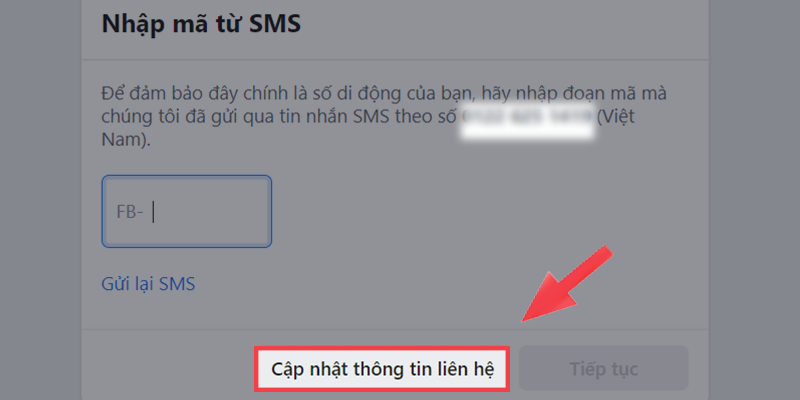Click the word SMS in the dialog heading
800x400 pixels.
[x=275, y=23]
